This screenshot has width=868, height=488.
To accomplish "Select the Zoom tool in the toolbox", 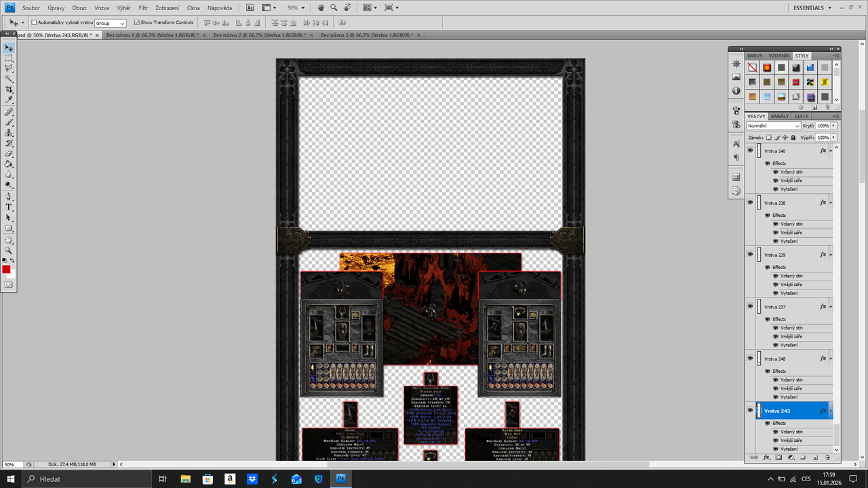I will 9,250.
